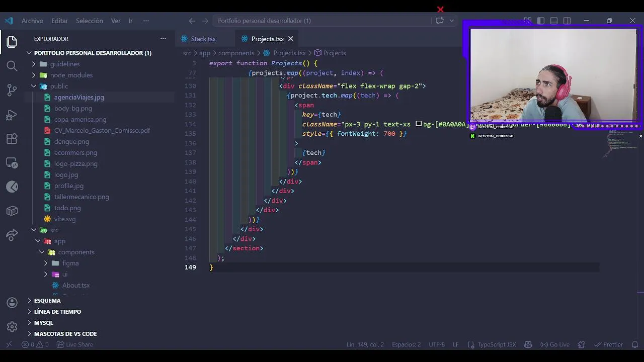Open the color swatch for bg-[#0A0A0A]

[419, 124]
